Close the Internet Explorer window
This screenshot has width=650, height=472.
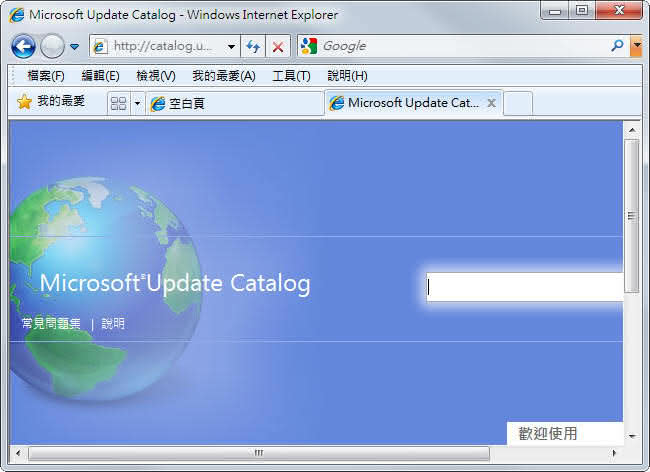(619, 11)
